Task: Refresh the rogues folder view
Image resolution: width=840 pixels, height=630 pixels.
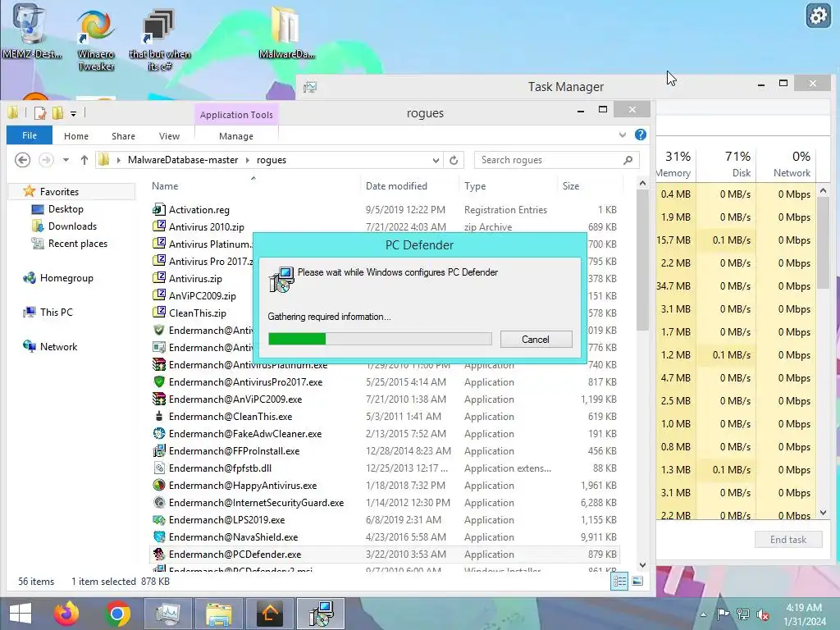Action: pyautogui.click(x=454, y=160)
